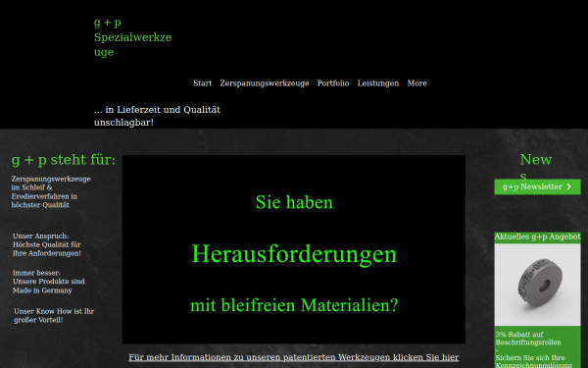Open the Start menu item
This screenshot has width=588, height=368.
(203, 83)
